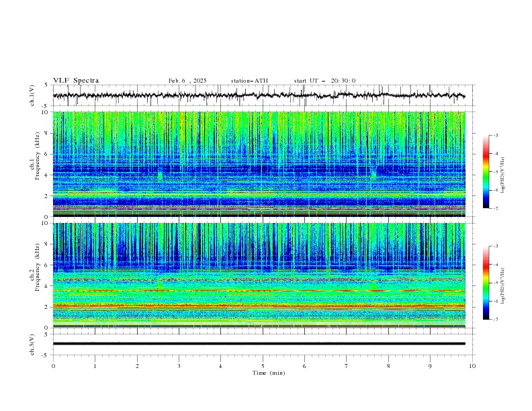This screenshot has height=411, width=532.
Task: Click the "VLF Spectra" plot title
Action: coord(76,81)
